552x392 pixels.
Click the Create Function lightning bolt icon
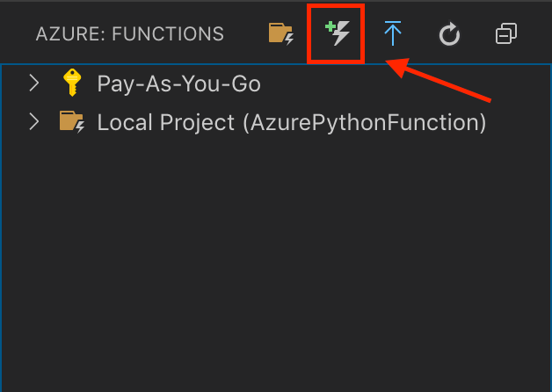336,34
